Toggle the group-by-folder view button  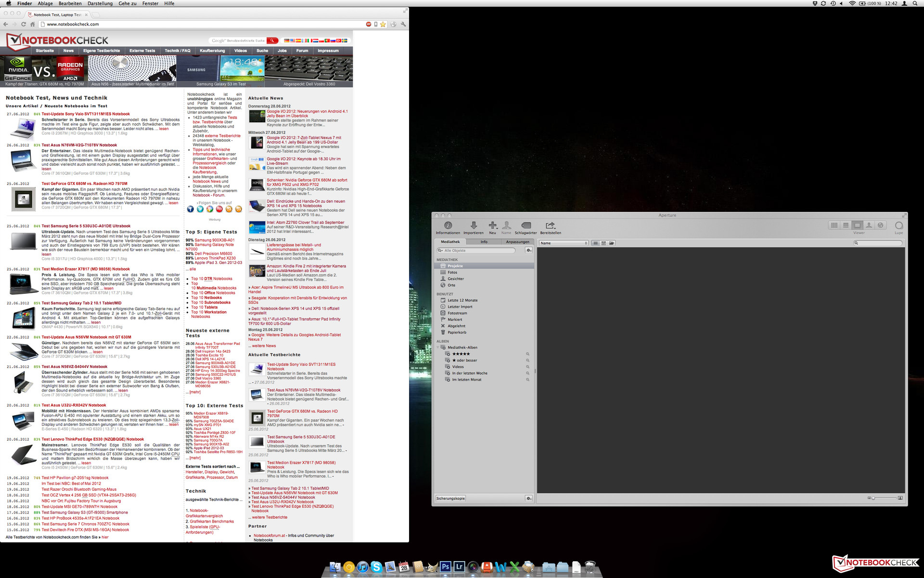click(x=612, y=243)
